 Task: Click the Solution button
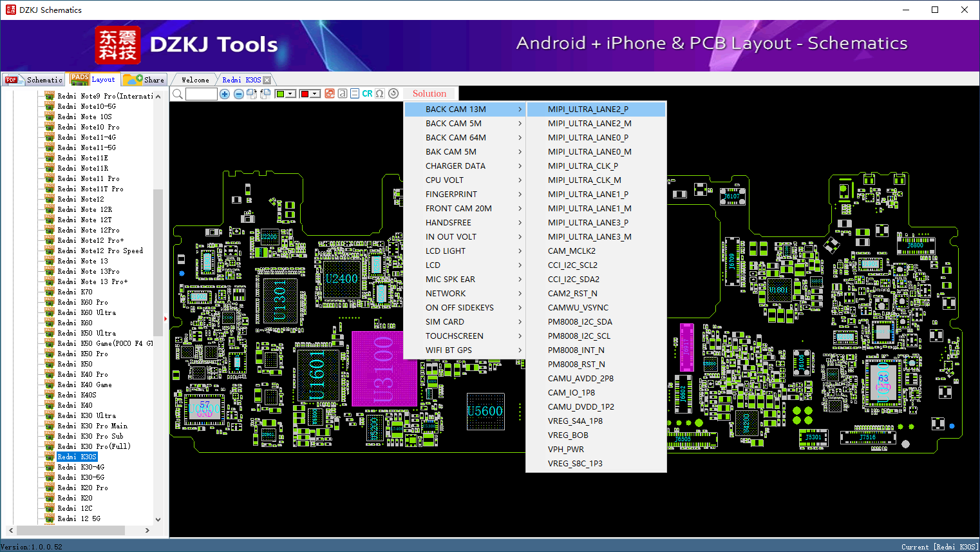pyautogui.click(x=429, y=94)
